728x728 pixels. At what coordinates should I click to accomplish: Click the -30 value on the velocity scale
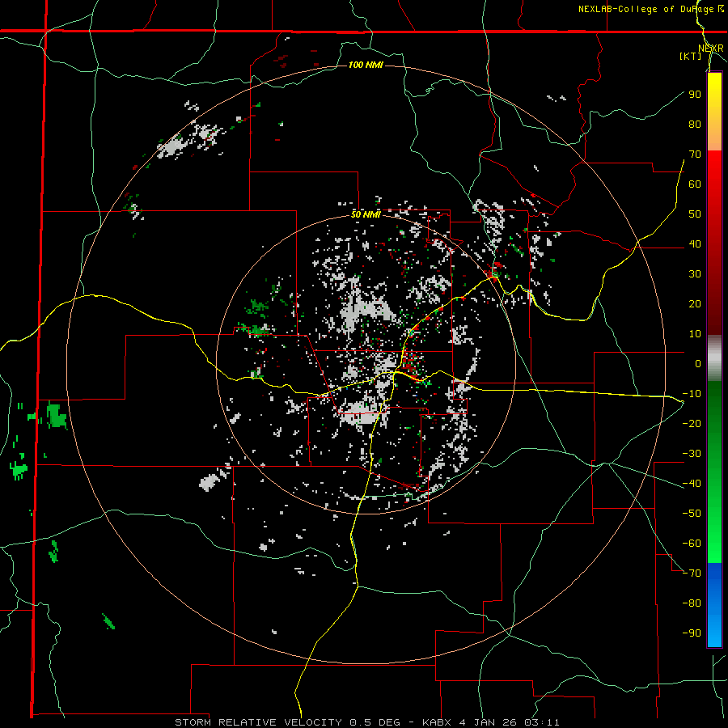[692, 454]
